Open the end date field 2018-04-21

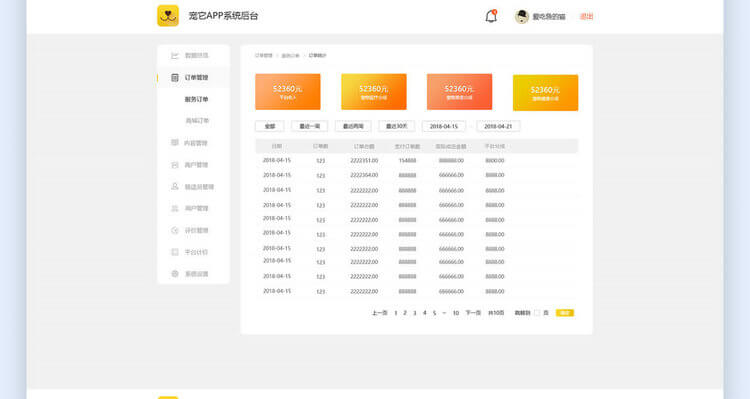tap(498, 126)
